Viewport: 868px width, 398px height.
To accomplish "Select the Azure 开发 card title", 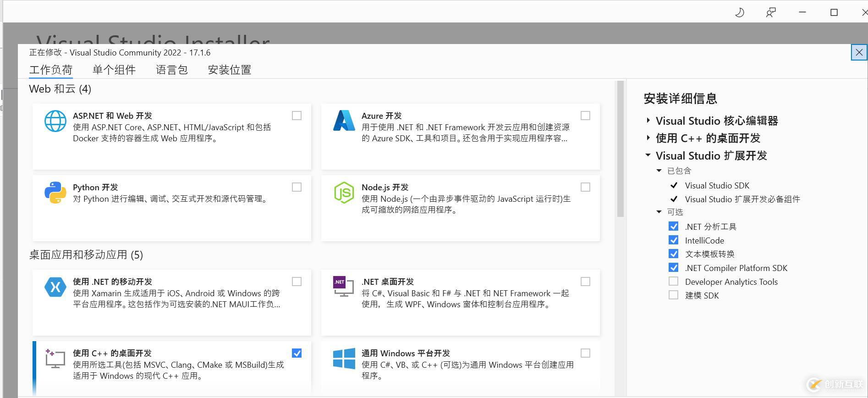I will coord(381,116).
